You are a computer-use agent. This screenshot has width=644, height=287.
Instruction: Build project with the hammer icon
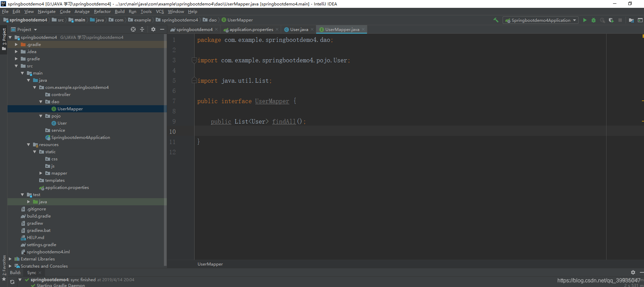pos(496,20)
